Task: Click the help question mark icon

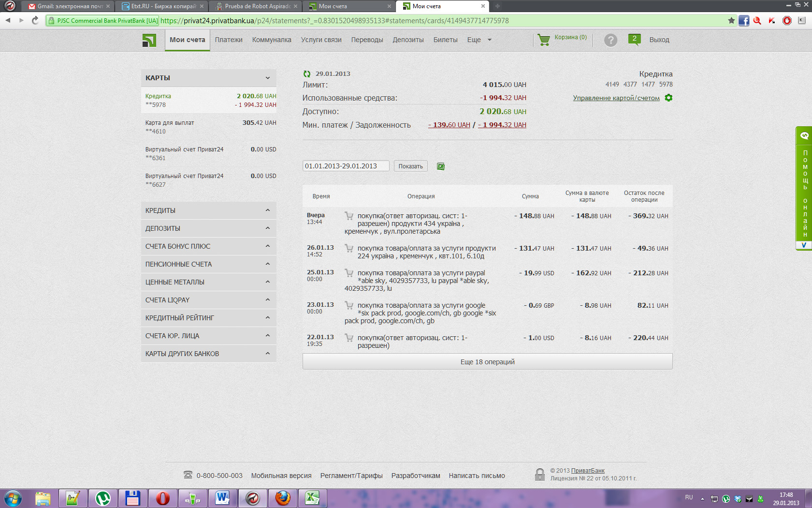Action: [x=610, y=40]
